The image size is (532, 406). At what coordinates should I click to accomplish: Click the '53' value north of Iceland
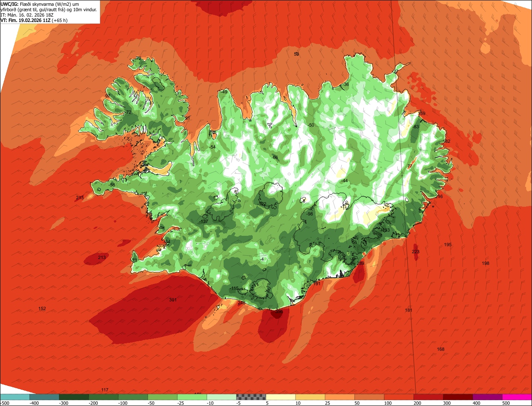click(296, 54)
